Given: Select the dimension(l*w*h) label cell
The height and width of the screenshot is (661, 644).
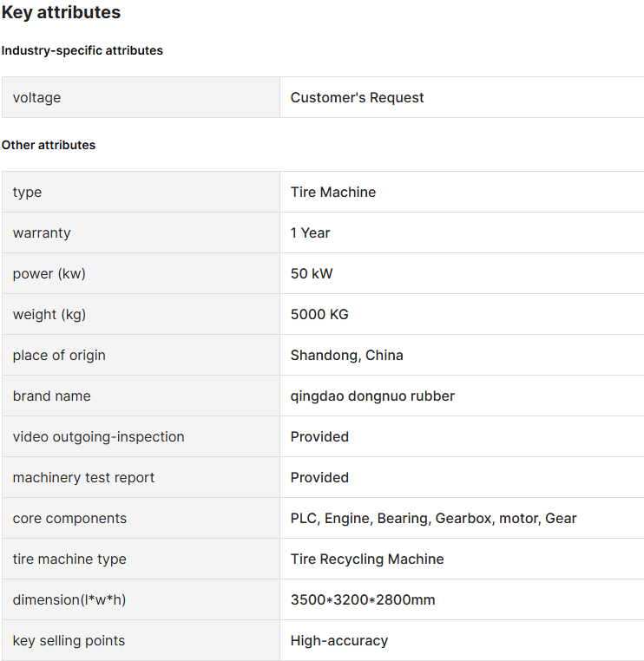Looking at the screenshot, I should (141, 600).
